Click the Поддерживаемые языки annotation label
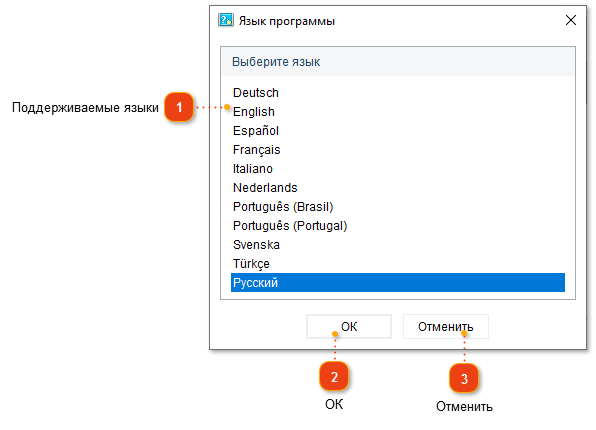This screenshot has height=430, width=596. [x=86, y=108]
